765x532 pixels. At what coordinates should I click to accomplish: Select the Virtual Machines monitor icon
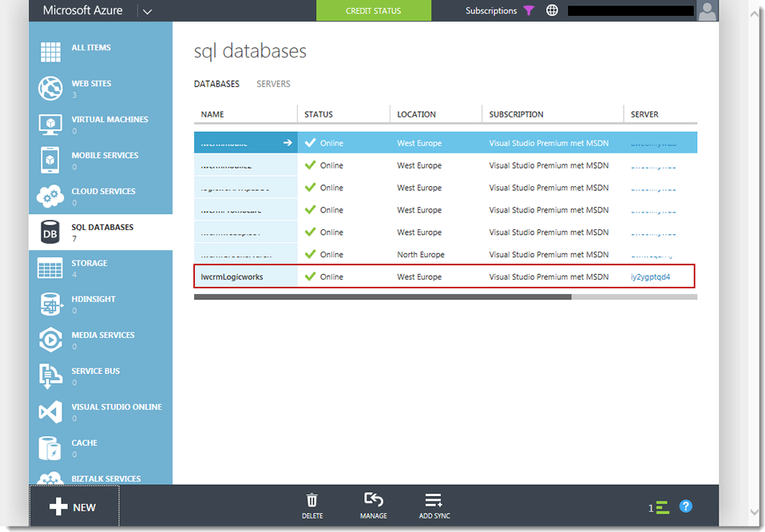pyautogui.click(x=50, y=125)
